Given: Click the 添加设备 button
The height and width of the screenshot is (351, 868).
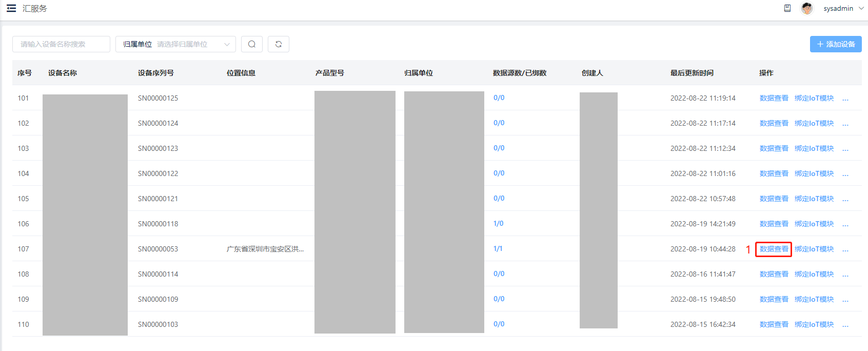Looking at the screenshot, I should tap(836, 44).
